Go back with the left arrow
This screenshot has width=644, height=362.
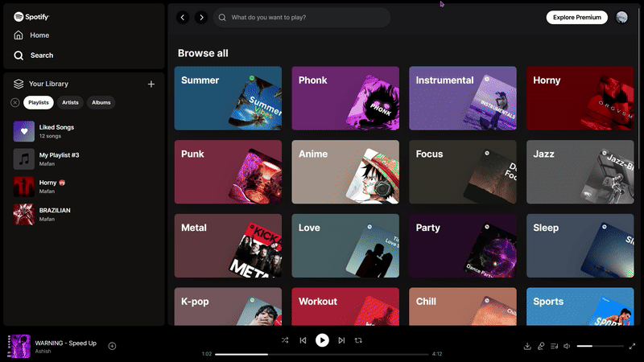pos(183,17)
